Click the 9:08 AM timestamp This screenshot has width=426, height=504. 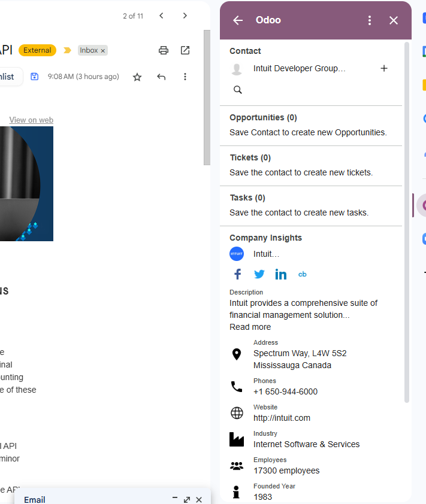pyautogui.click(x=83, y=77)
